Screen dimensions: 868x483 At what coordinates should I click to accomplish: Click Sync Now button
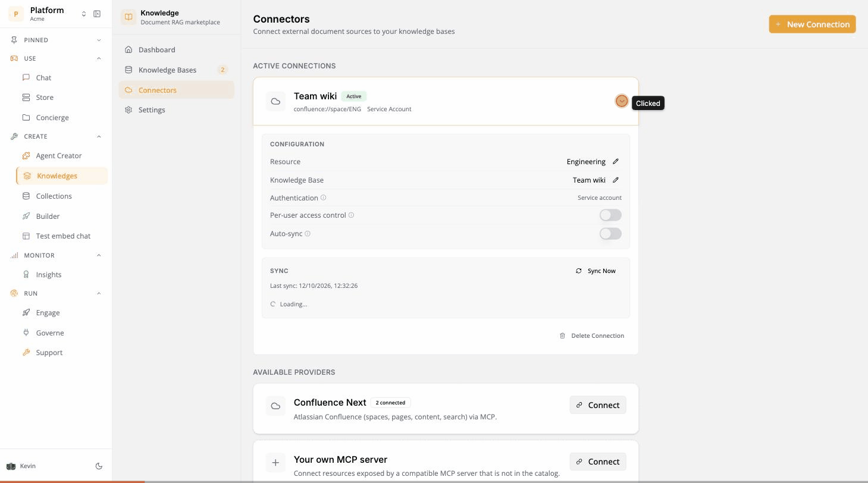pyautogui.click(x=596, y=271)
